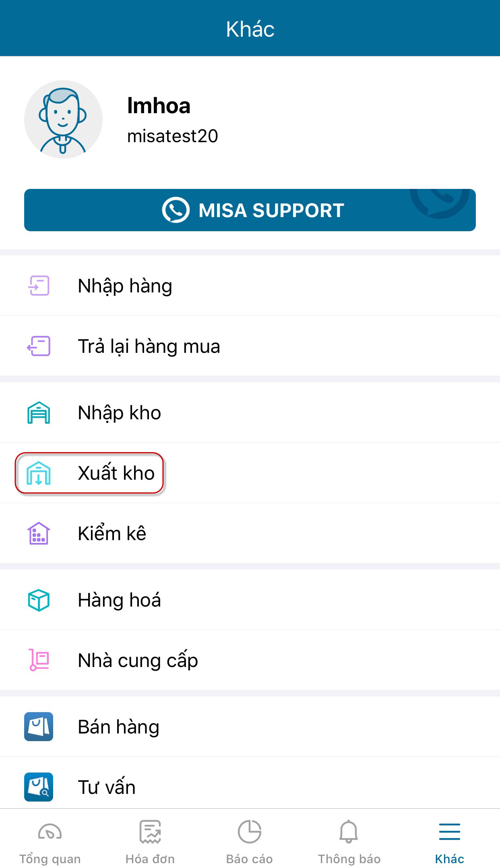Choose the Nhà cung cấp menu entry
The width and height of the screenshot is (500, 868).
click(x=138, y=660)
